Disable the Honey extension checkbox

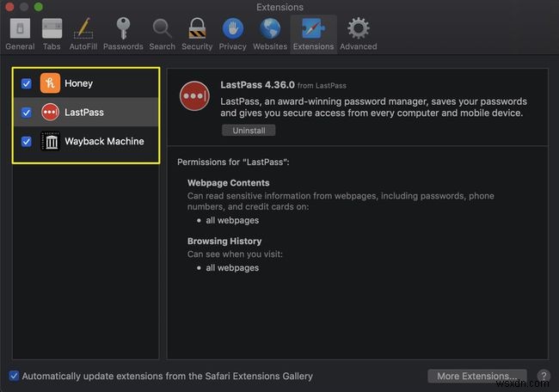(x=27, y=83)
